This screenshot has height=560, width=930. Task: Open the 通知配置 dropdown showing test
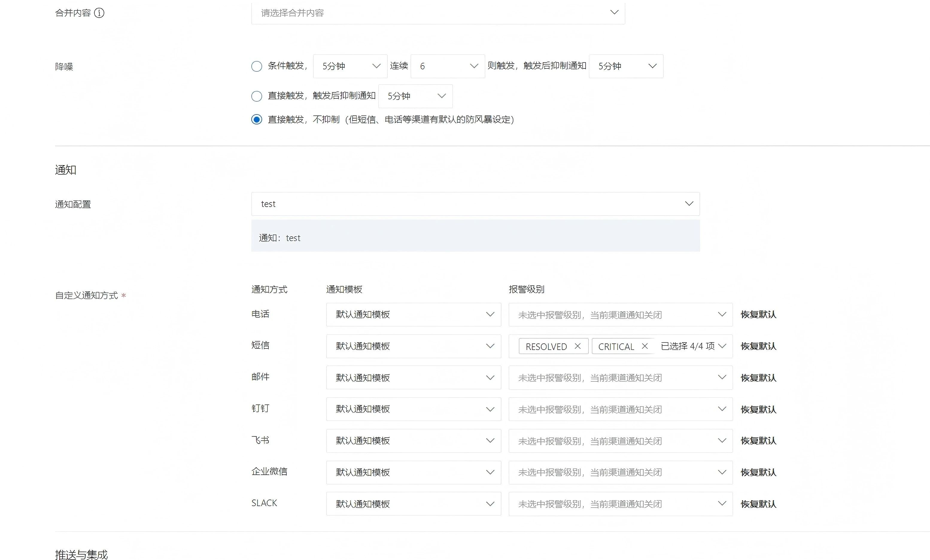click(475, 204)
